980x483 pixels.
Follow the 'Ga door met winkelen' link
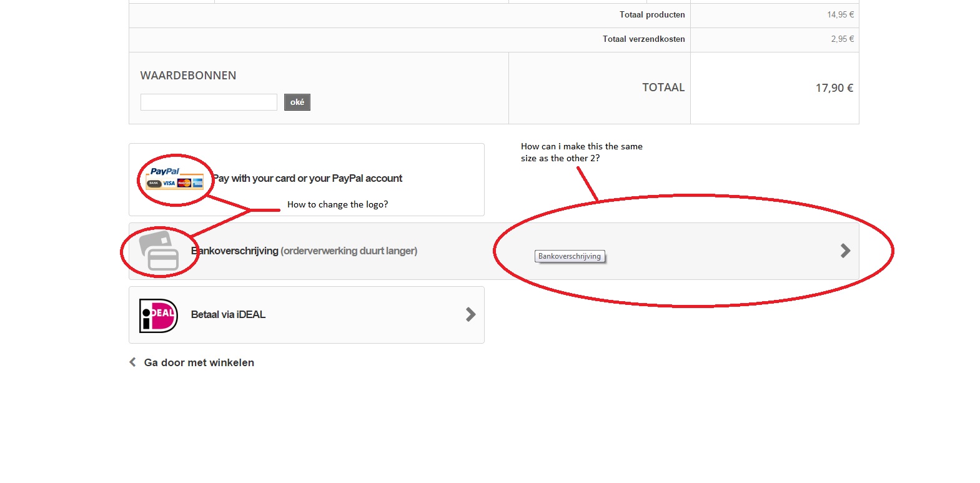point(199,362)
